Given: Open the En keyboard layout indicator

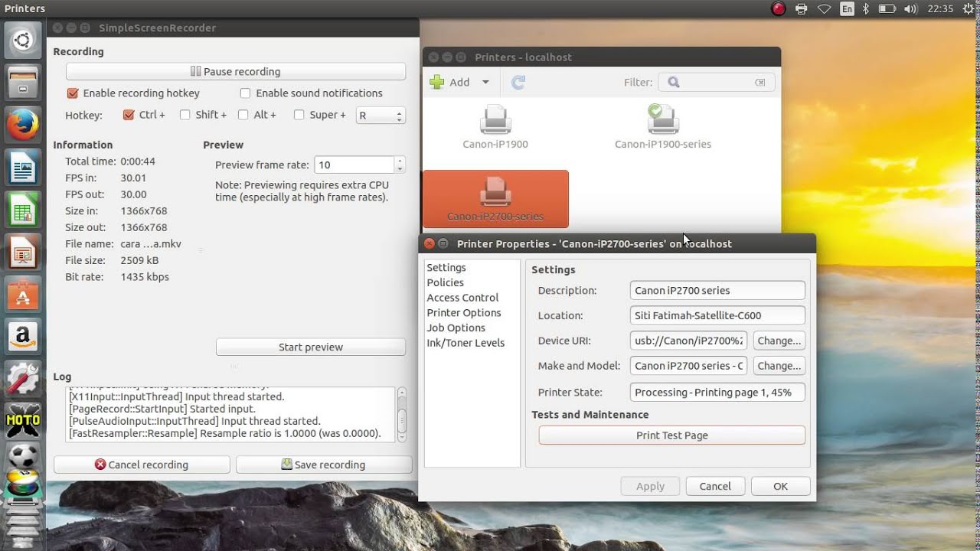Looking at the screenshot, I should [x=847, y=9].
